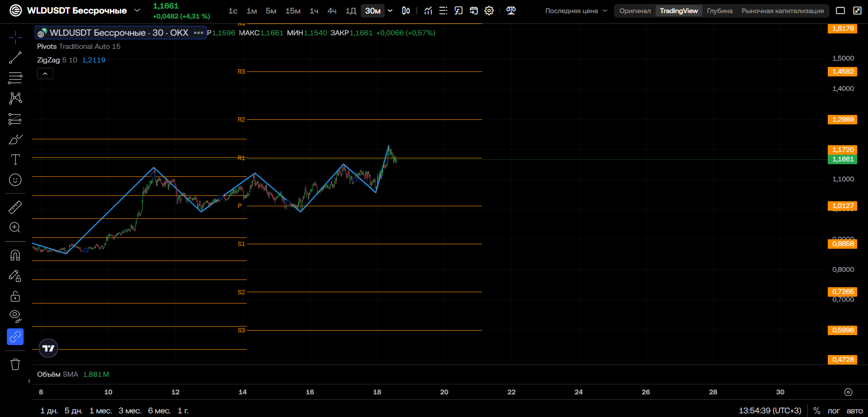Choose the ruler measure tool
Screen dimensions: 868x417
15,207
